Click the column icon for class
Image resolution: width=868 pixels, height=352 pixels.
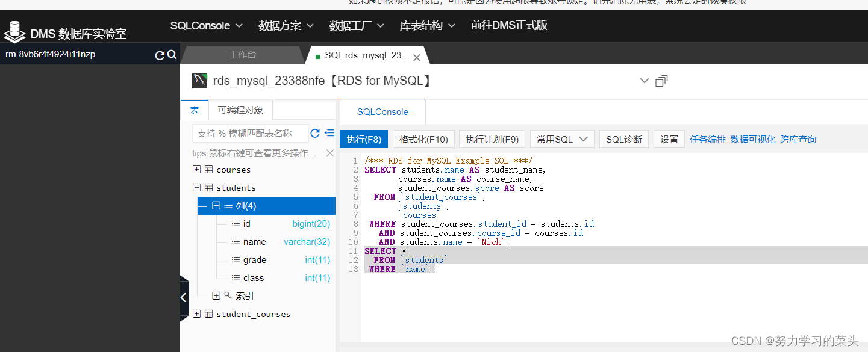coord(236,278)
